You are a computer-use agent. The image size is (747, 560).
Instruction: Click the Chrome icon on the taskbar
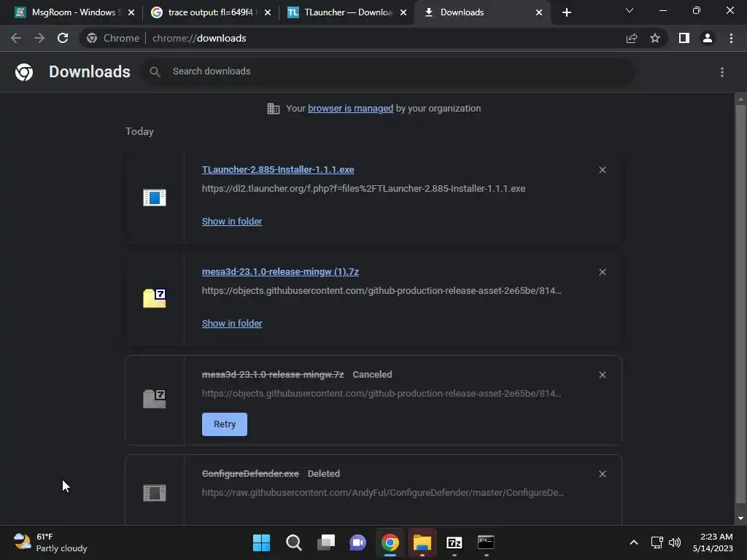[390, 542]
